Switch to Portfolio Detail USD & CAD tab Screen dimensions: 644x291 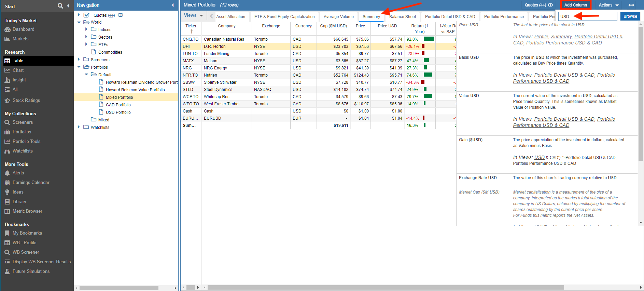coord(450,17)
